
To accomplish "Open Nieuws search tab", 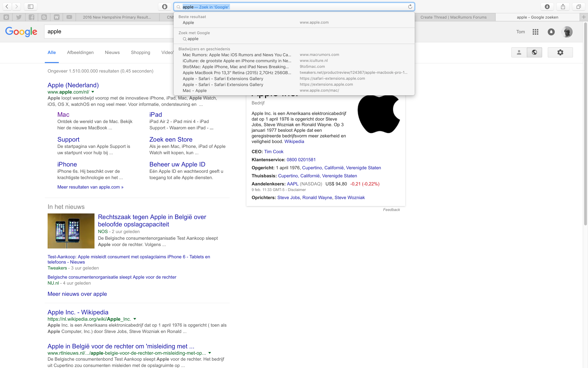I will click(x=112, y=52).
